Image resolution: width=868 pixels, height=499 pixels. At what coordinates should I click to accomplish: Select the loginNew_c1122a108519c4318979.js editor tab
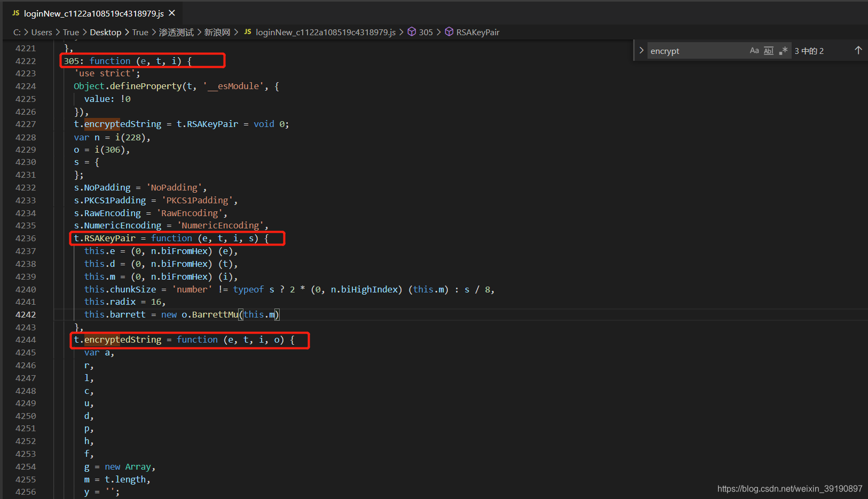(93, 13)
